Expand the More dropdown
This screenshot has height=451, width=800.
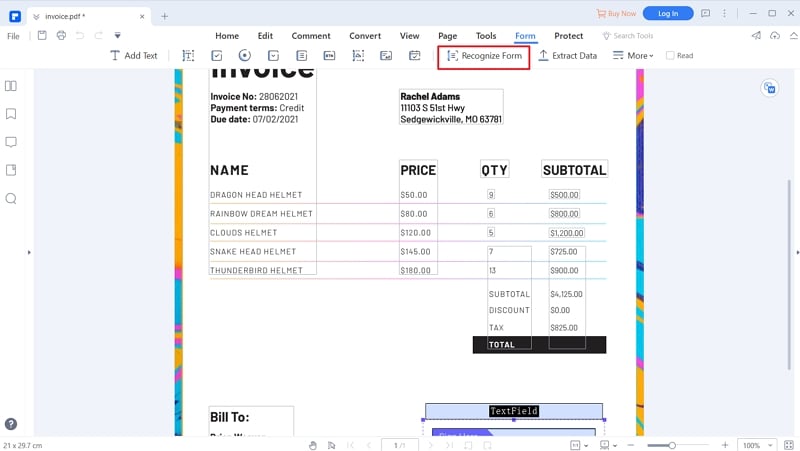tap(633, 56)
